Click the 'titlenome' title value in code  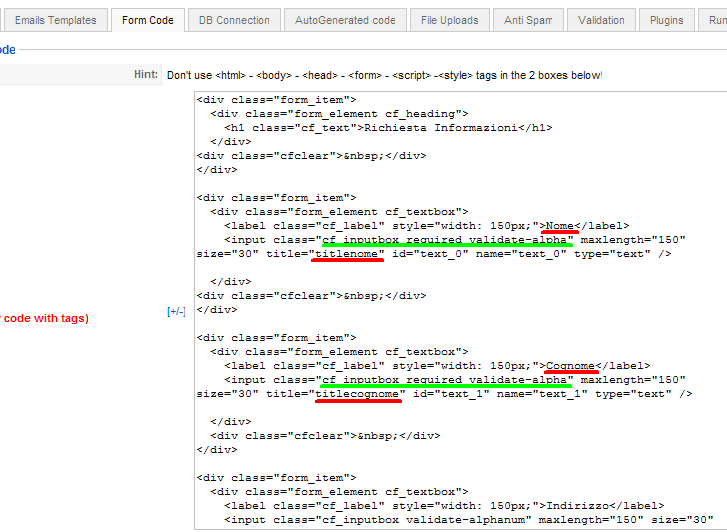pos(346,254)
